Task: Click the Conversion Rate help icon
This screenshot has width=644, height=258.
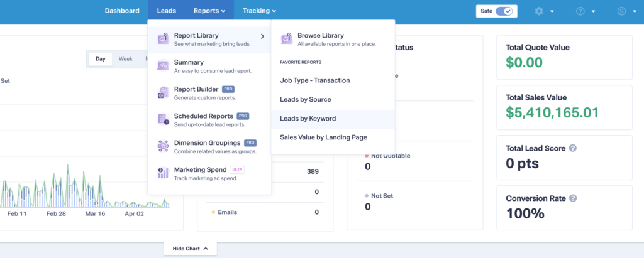Action: tap(573, 198)
